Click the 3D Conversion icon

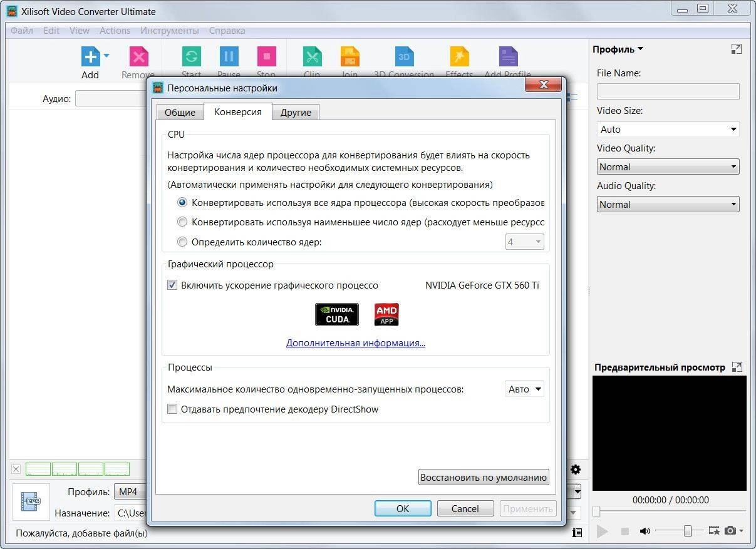tap(404, 56)
